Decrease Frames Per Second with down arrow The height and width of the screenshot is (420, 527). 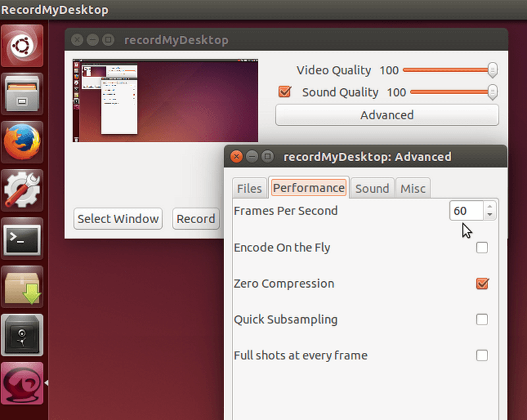click(x=489, y=215)
